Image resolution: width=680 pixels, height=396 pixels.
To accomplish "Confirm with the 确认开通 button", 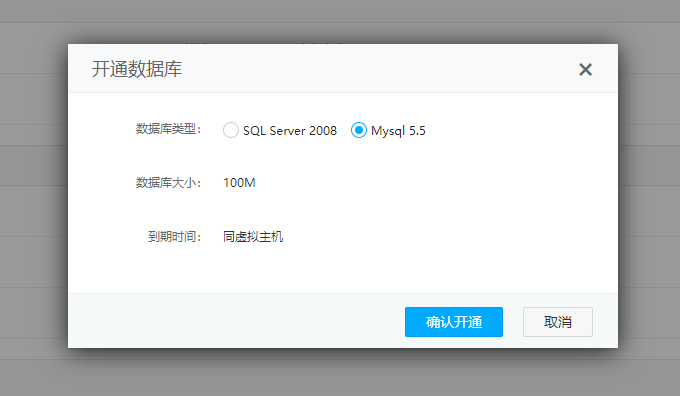I will [x=454, y=322].
